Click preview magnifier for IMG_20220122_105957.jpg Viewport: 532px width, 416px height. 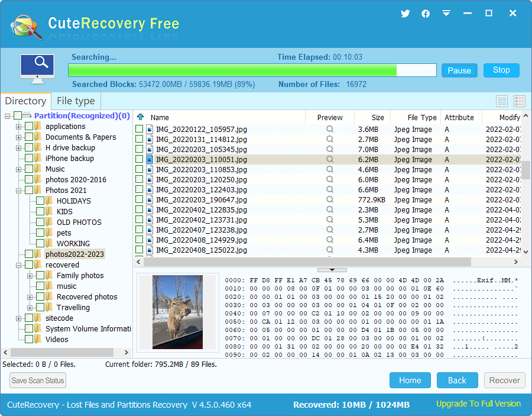(x=330, y=129)
